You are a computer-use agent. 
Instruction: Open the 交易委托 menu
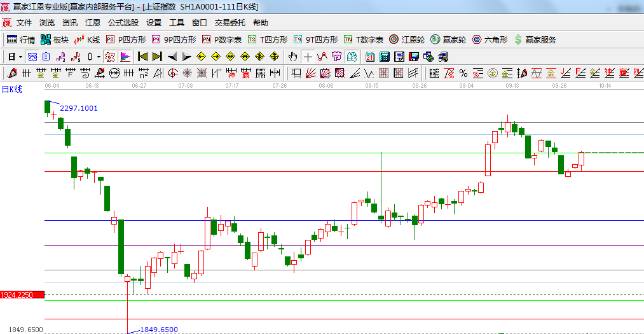(230, 22)
